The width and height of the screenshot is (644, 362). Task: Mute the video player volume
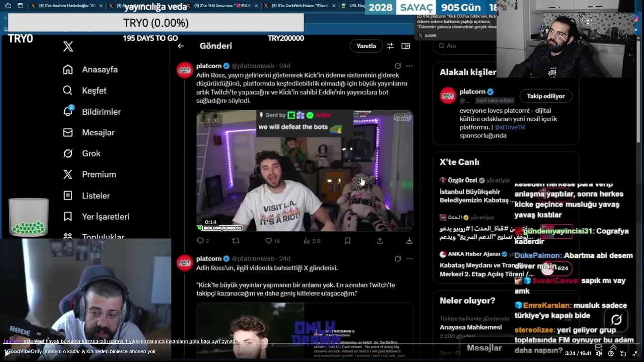click(599, 353)
